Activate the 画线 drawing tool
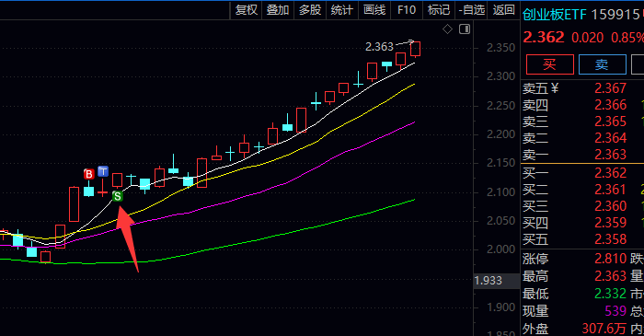This screenshot has width=644, height=336. coord(374,10)
